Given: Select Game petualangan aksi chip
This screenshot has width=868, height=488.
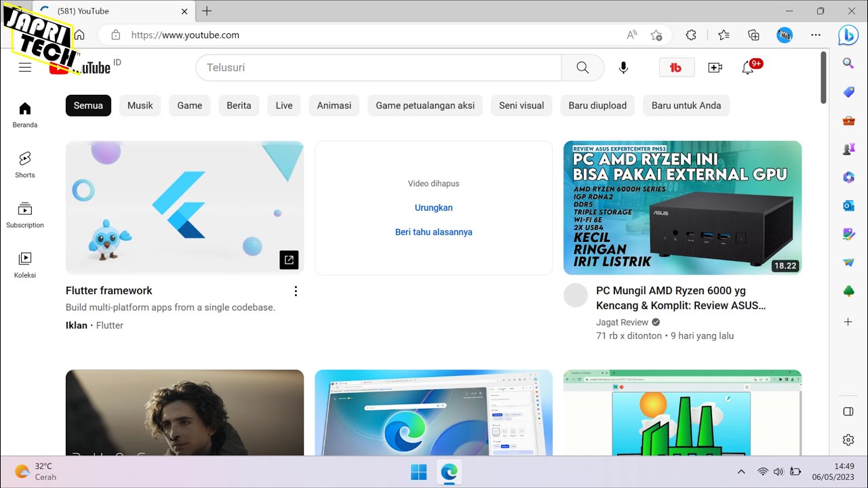Looking at the screenshot, I should click(425, 106).
